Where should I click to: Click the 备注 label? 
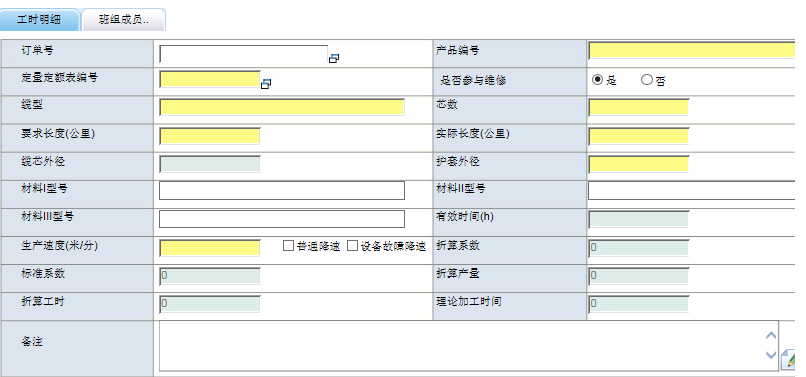31,342
